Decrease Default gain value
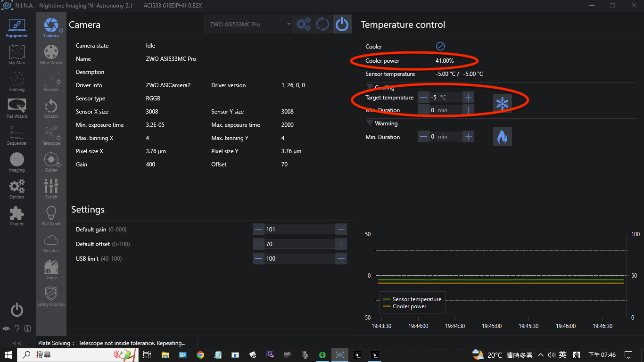The image size is (644, 362). click(x=258, y=230)
